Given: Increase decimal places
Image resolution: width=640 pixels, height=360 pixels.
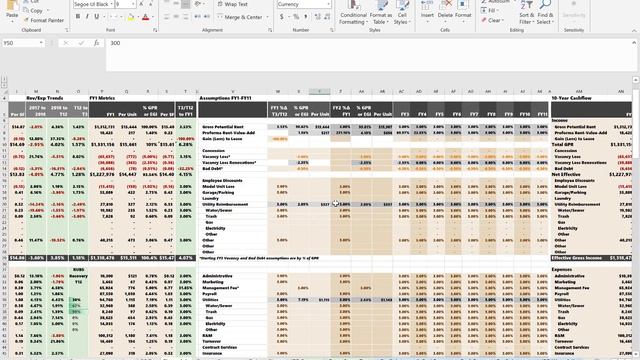Looking at the screenshot, I should pos(318,17).
